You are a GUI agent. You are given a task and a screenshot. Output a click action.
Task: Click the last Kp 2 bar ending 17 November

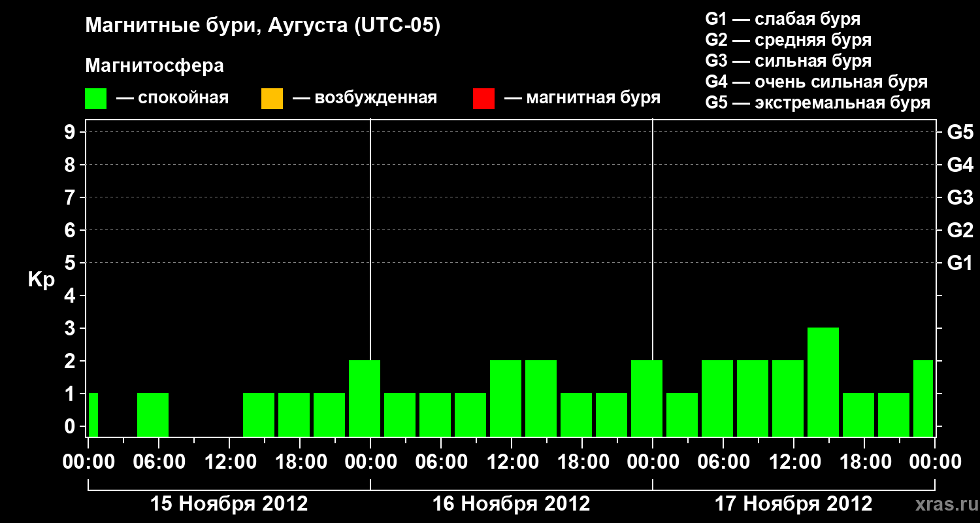click(923, 398)
